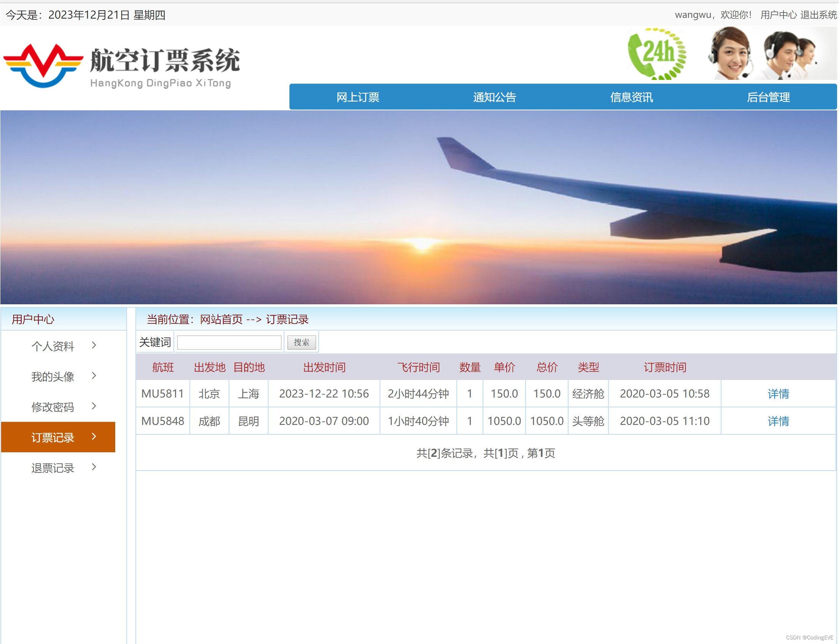View 详情 for flight MU5848
This screenshot has height=644, width=839.
tap(778, 421)
